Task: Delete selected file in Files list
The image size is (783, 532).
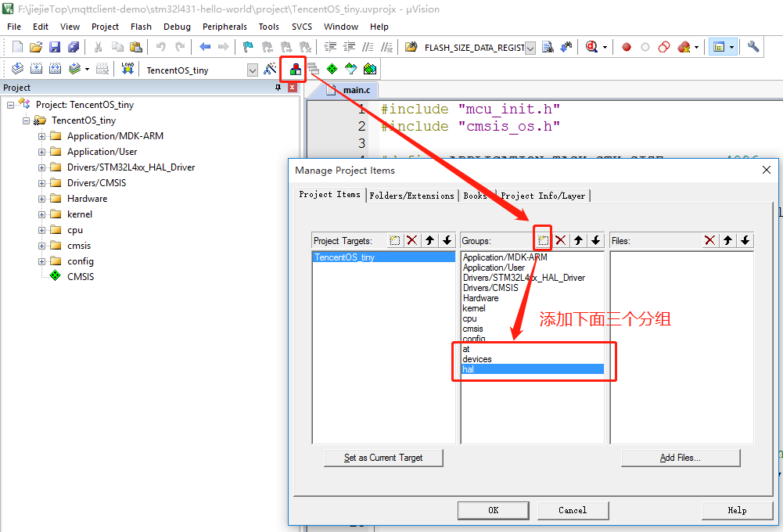Action: coord(709,240)
